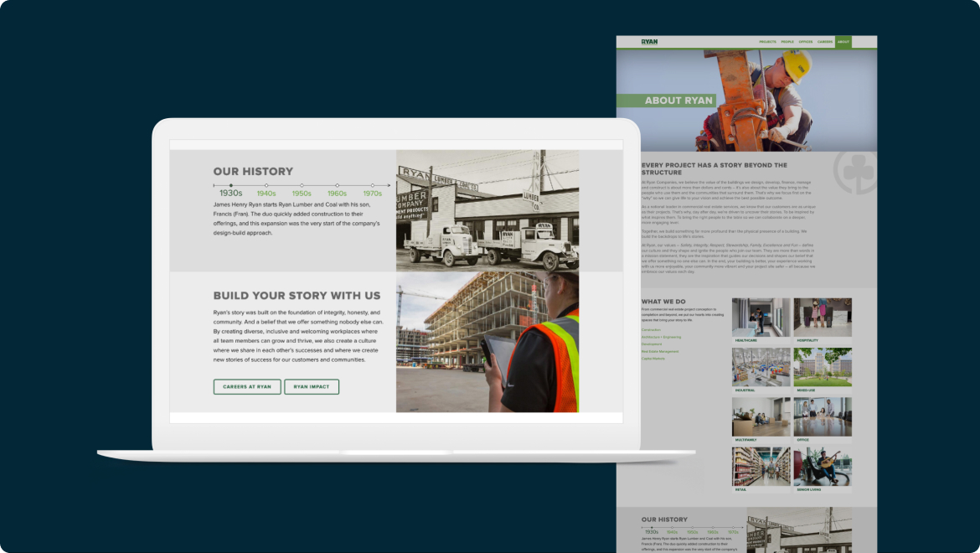Click 'EVERY PROJECT HAS A STORY BEYOND THE STRUCTURE'
980x553 pixels.
pyautogui.click(x=714, y=168)
